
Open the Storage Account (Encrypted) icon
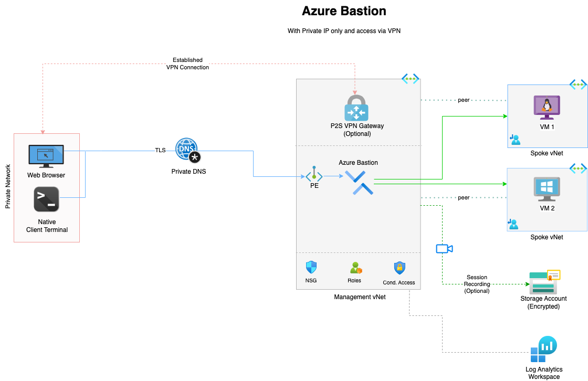point(543,282)
